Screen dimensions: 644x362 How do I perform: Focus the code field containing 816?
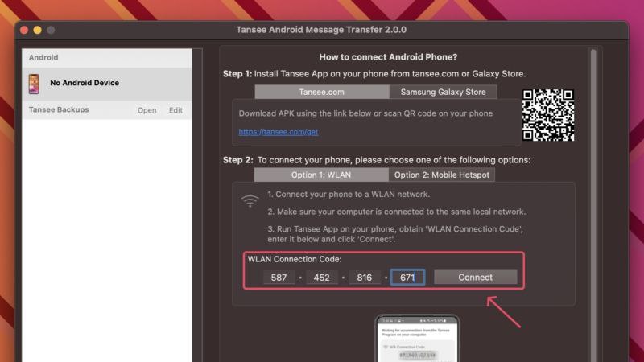365,278
